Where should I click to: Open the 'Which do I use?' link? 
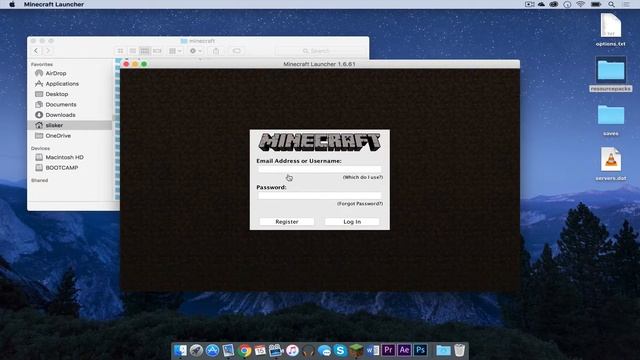click(x=362, y=177)
